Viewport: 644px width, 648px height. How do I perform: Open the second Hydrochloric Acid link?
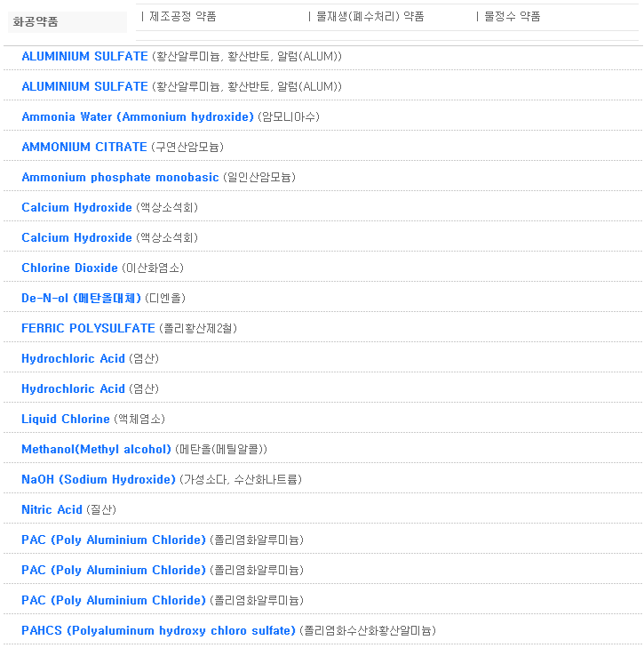pos(73,388)
